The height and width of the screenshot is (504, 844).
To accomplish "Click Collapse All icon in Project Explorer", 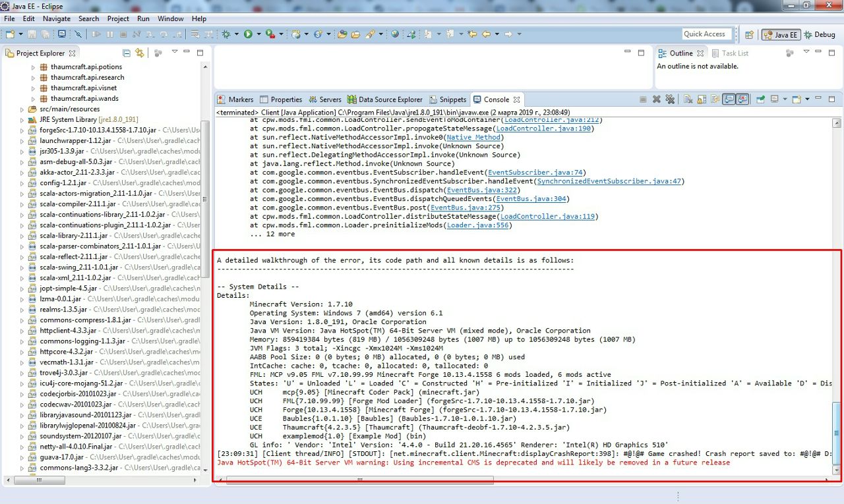I will click(126, 53).
